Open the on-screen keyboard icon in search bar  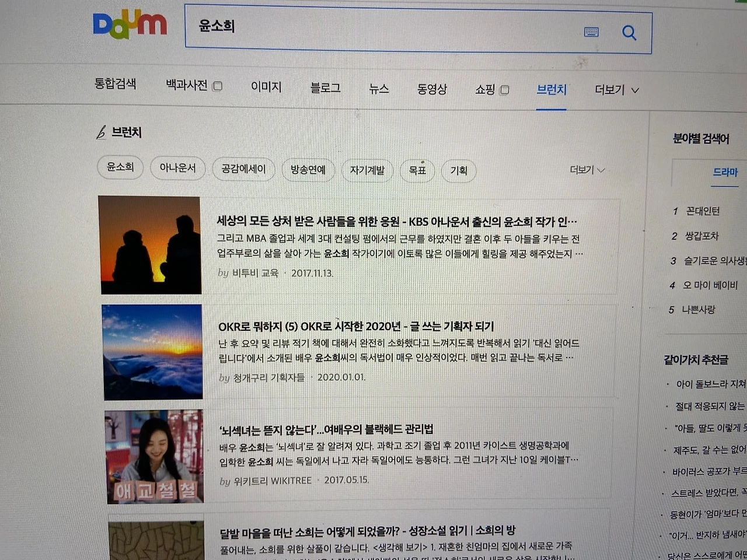tap(591, 33)
